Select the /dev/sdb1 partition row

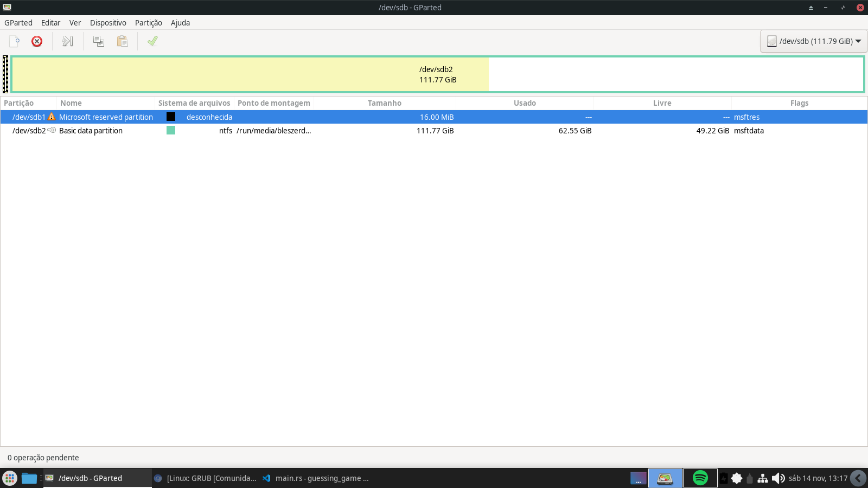pyautogui.click(x=434, y=117)
